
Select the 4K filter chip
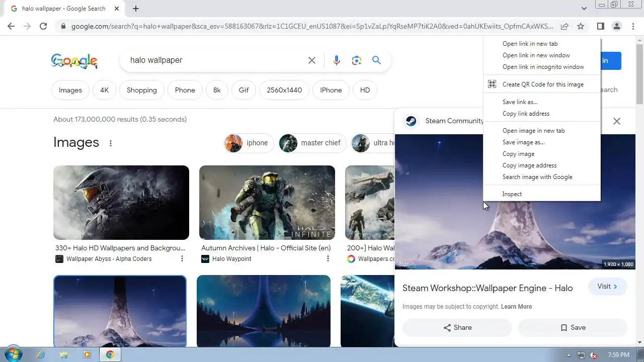104,90
